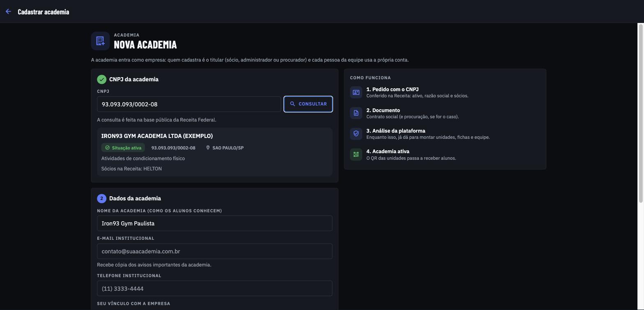Image resolution: width=644 pixels, height=310 pixels.
Task: Click the green checkmark beside CNPJ da academia
Action: coord(101,79)
